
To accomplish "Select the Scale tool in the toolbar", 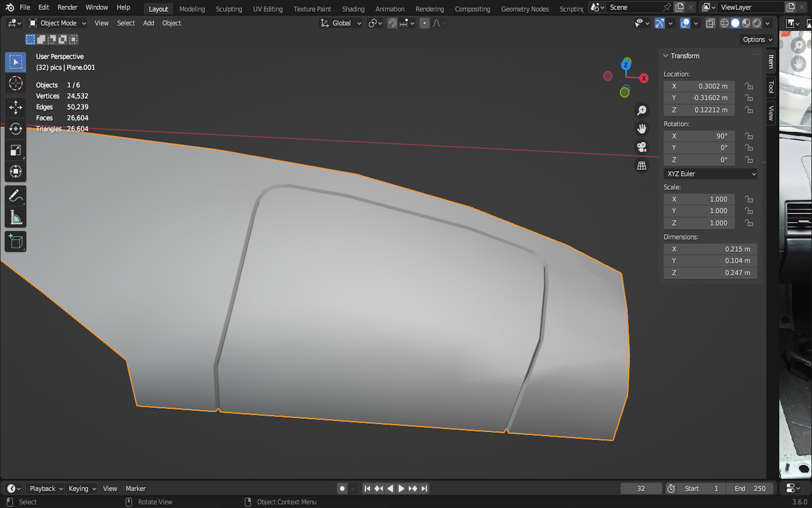I will (15, 150).
